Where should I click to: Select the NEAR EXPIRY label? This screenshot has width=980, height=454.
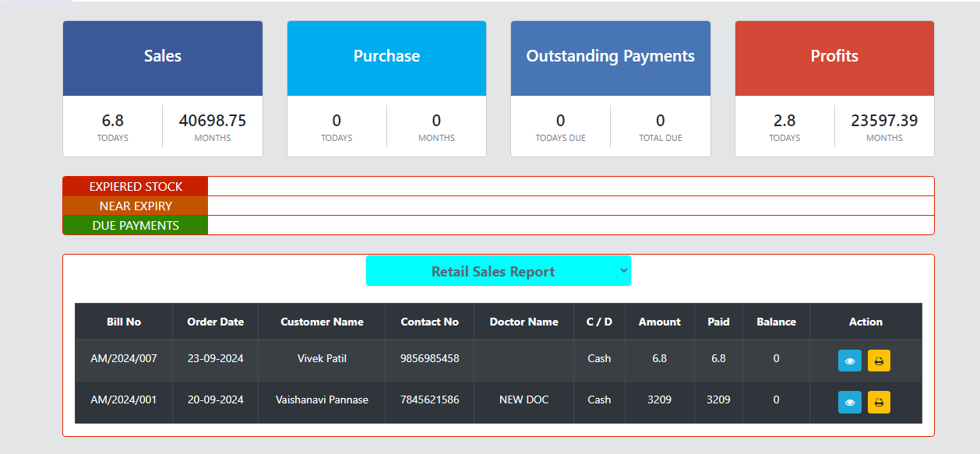(x=136, y=206)
